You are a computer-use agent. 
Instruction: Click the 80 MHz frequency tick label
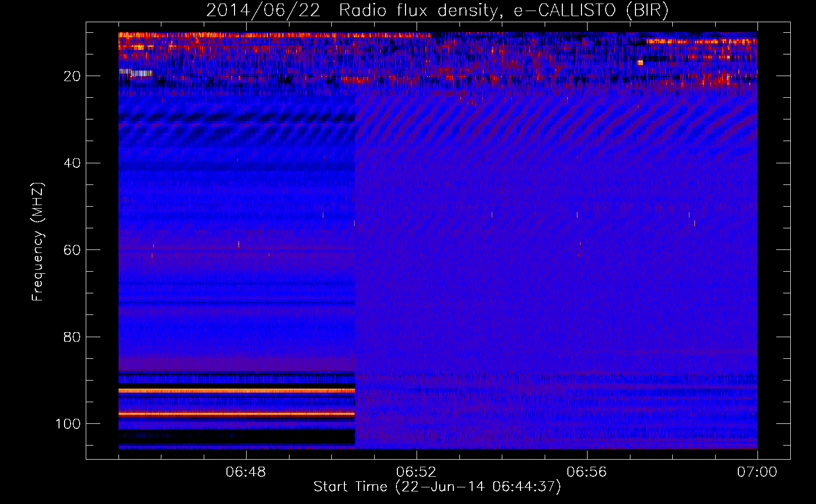(x=72, y=337)
